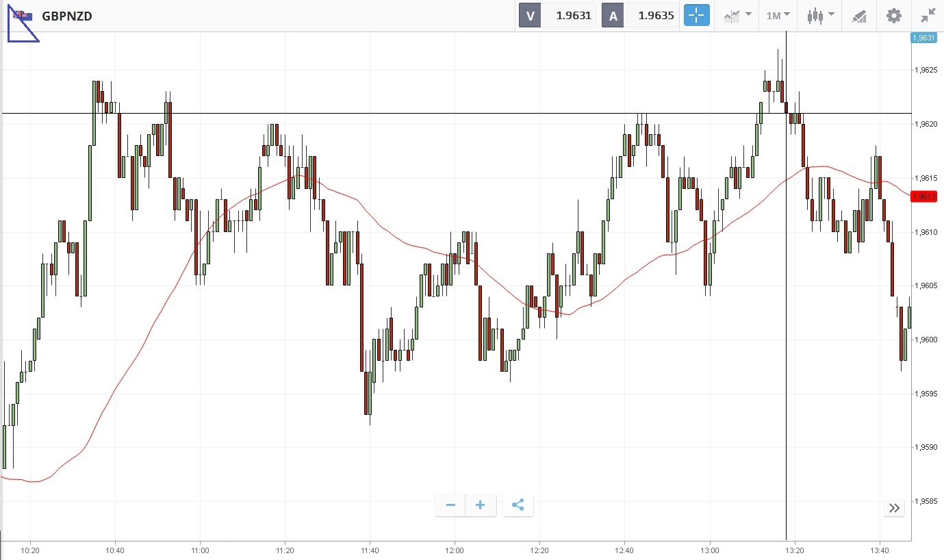Open the drawing tools pencil icon

coord(859,16)
